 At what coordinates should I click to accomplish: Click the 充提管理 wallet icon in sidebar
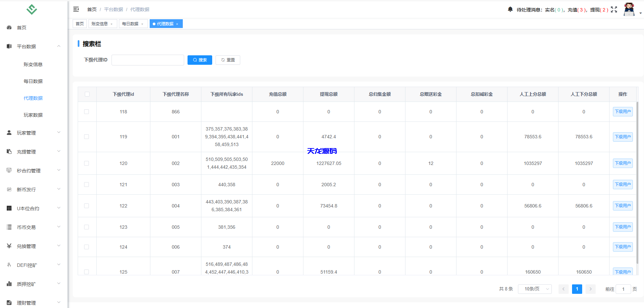pyautogui.click(x=9, y=151)
